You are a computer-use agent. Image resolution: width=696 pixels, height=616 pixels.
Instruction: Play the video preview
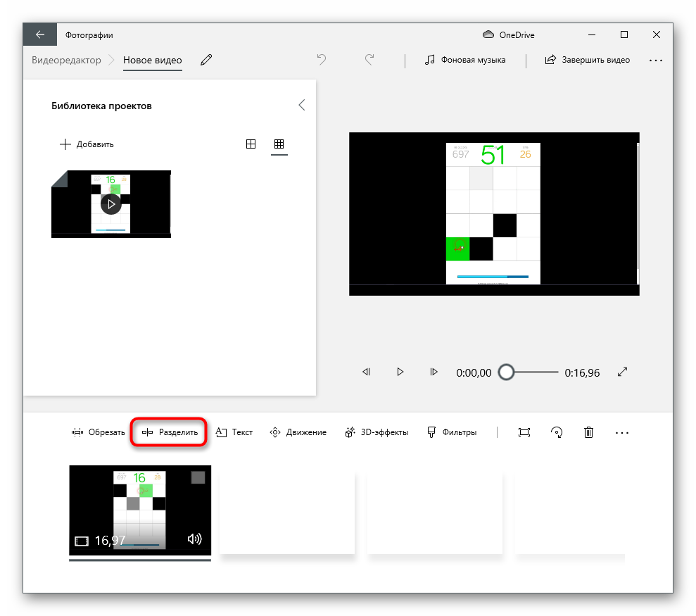tap(400, 372)
